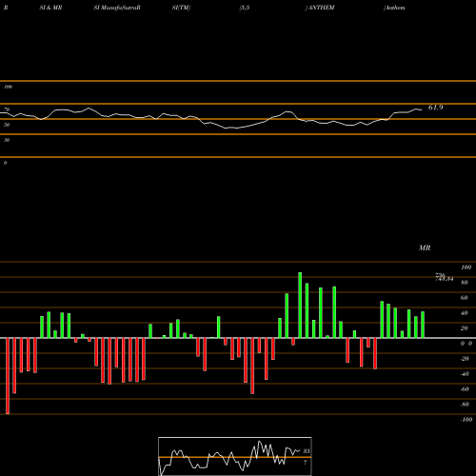Click the ") ANTHEM" symbol label

(x=320, y=8)
